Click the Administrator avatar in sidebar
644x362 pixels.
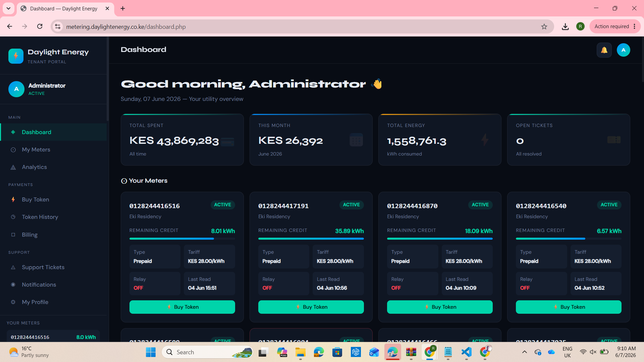click(16, 89)
